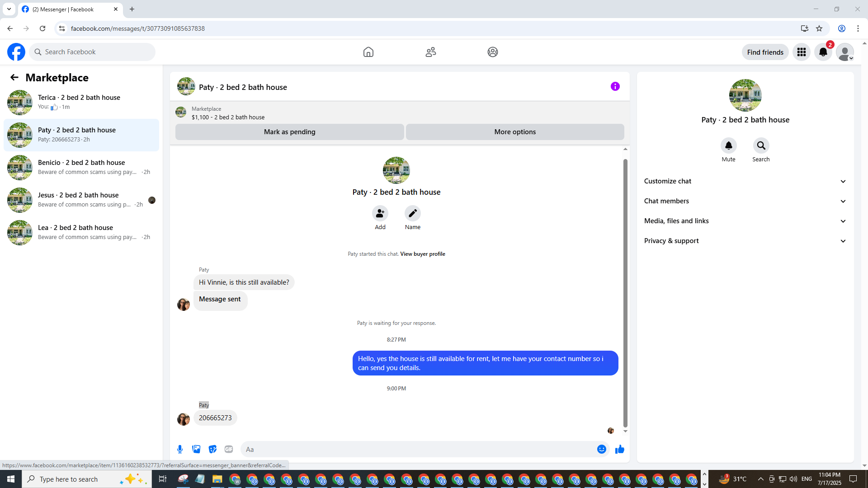Open the volume control in system tray

[793, 479]
